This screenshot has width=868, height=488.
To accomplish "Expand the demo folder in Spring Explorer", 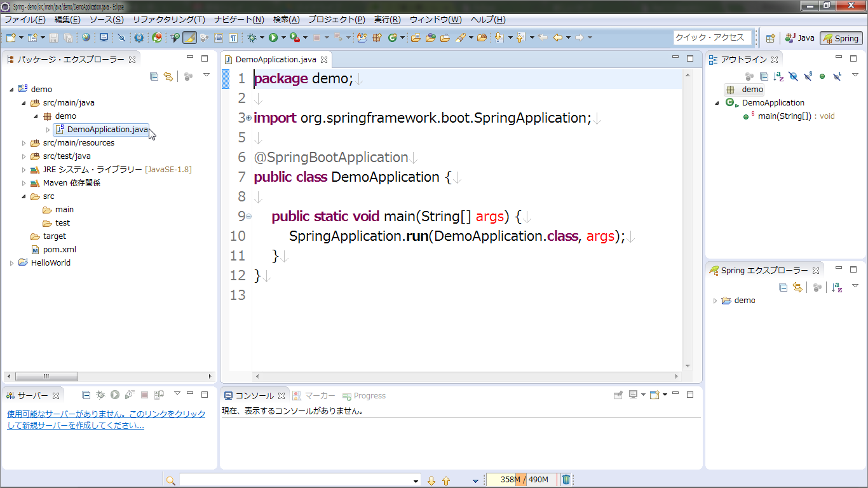I will coord(714,300).
